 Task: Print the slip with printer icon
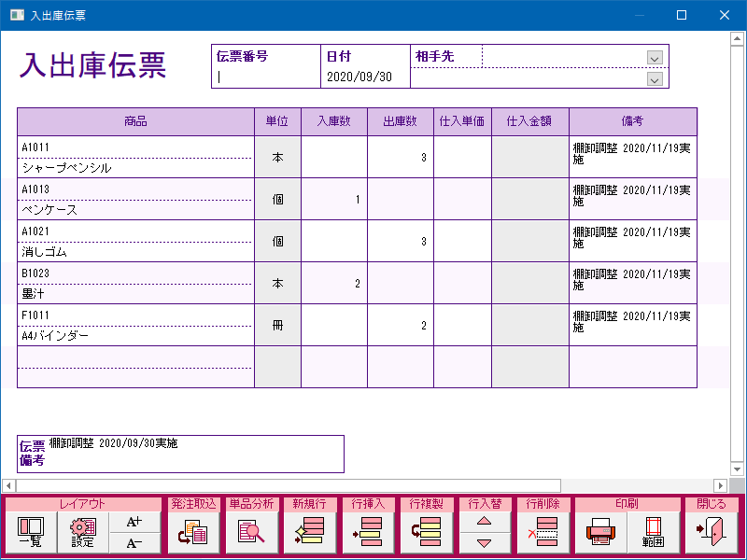pos(600,533)
